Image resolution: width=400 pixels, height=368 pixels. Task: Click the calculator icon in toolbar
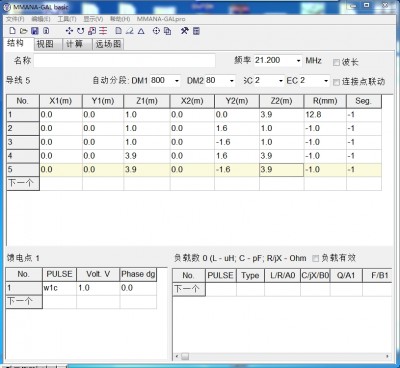click(196, 31)
